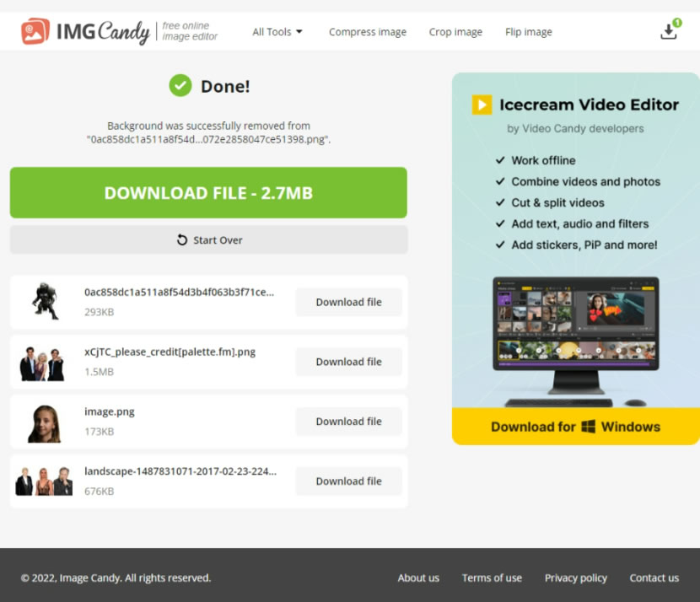Click the Start Over button

click(x=208, y=240)
